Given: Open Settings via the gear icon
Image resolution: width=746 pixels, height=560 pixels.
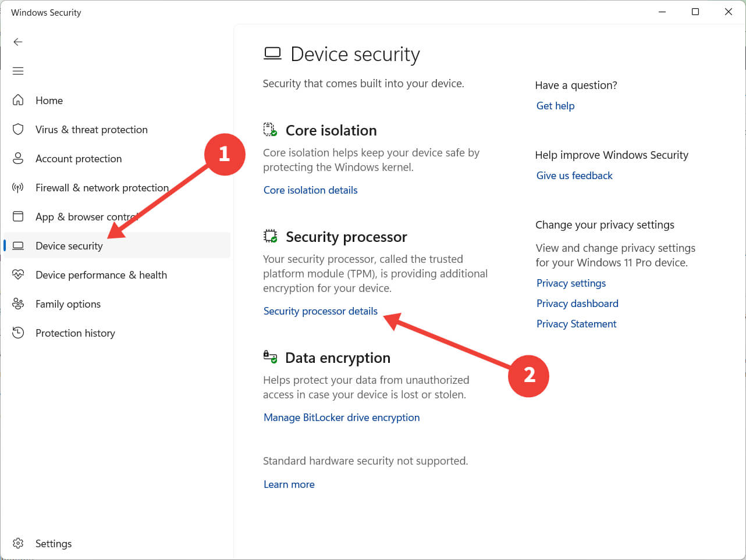Looking at the screenshot, I should 19,543.
